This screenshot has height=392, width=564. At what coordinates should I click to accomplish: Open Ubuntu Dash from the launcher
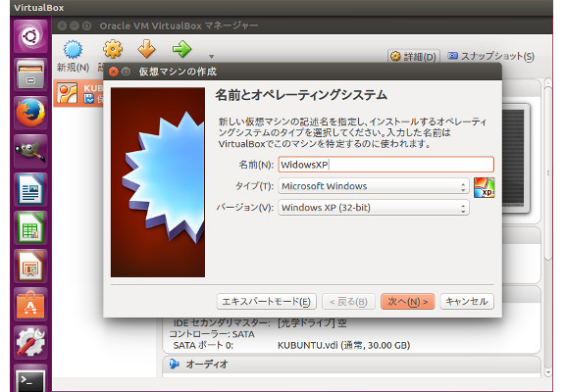click(30, 36)
